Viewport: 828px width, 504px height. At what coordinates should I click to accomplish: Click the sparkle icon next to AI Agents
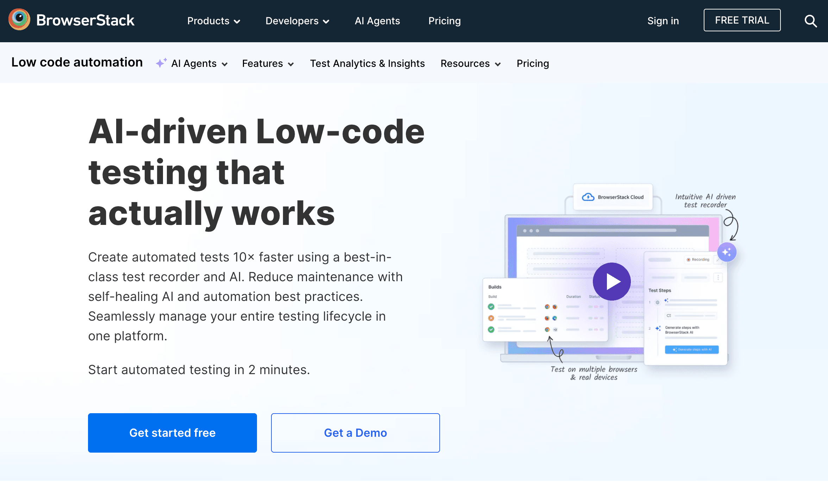coord(161,63)
